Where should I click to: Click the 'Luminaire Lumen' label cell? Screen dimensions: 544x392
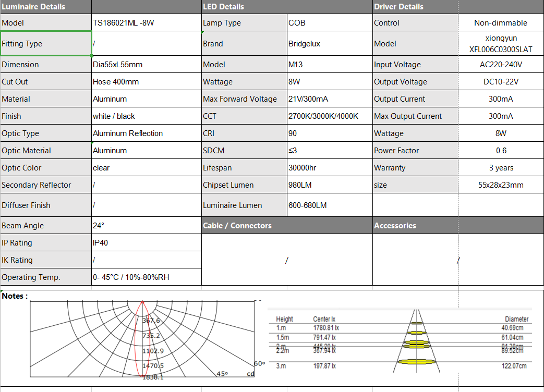[x=244, y=205]
